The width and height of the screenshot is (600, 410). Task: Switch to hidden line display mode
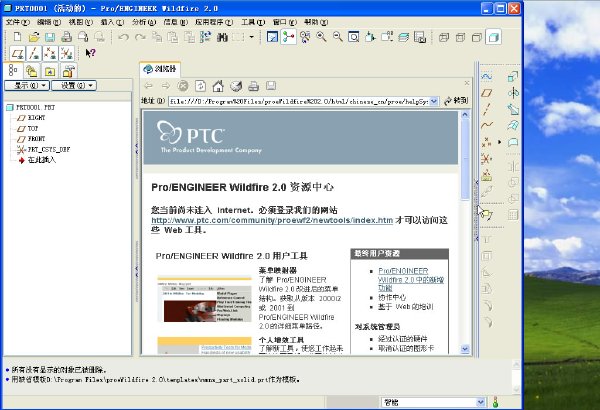460,37
